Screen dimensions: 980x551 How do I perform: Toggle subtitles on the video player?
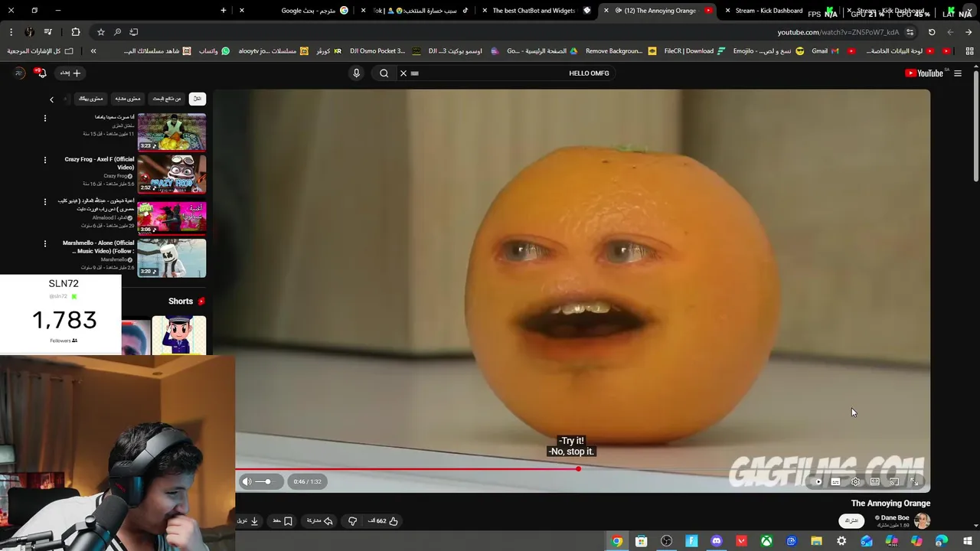coord(835,481)
